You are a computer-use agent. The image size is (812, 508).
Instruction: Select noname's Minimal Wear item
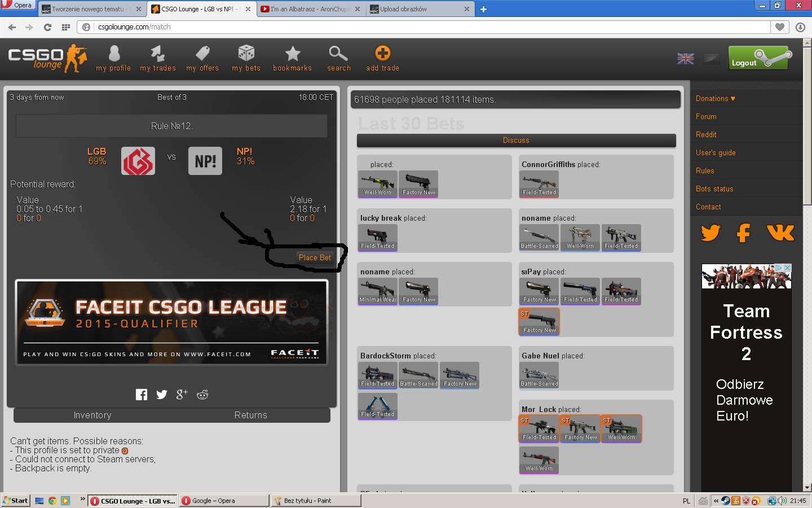tap(378, 291)
